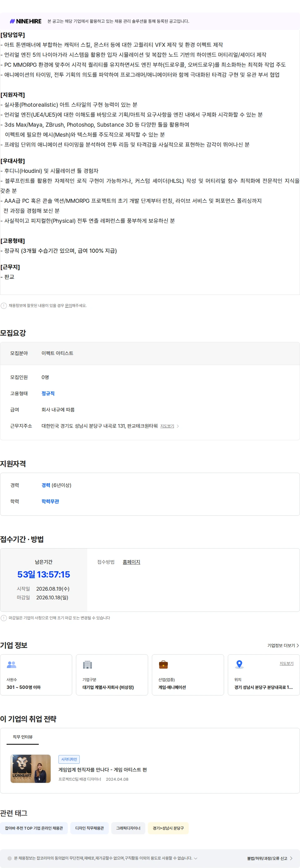This screenshot has height=868, width=300.
Task: Click the 301 ~ 500명 이하 value
Action: click(24, 687)
